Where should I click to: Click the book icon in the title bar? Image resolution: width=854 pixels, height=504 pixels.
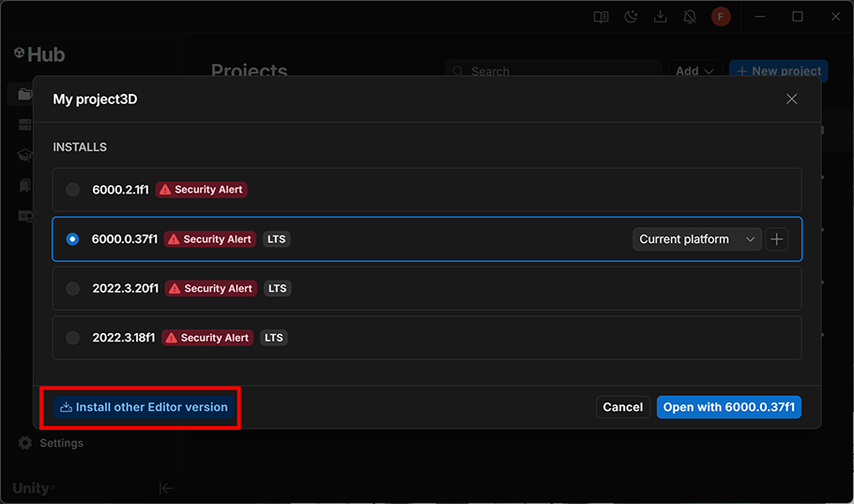[602, 17]
